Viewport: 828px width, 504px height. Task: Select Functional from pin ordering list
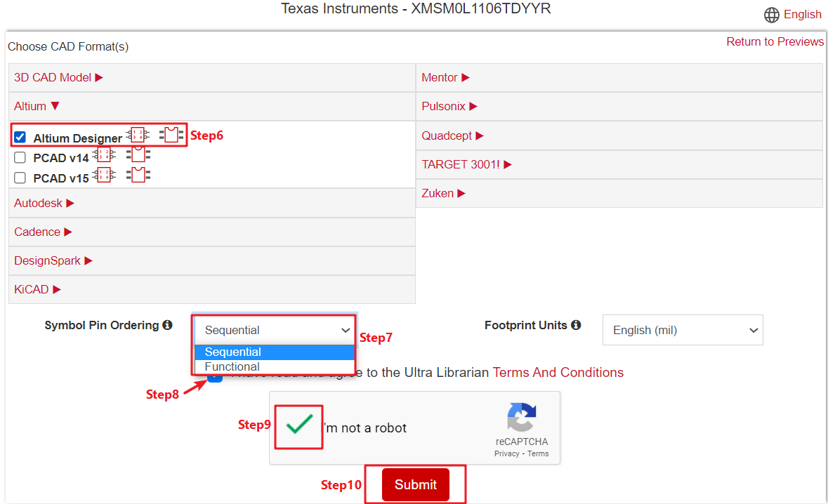point(232,367)
